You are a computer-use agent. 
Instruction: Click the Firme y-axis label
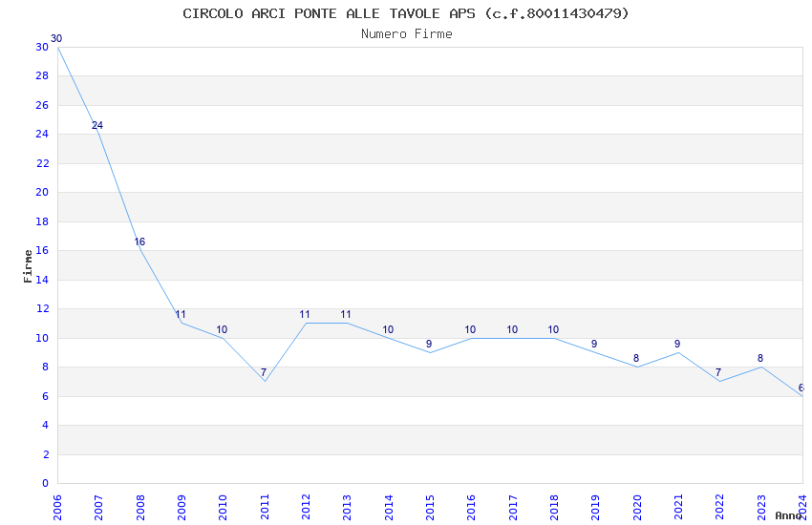(x=28, y=266)
